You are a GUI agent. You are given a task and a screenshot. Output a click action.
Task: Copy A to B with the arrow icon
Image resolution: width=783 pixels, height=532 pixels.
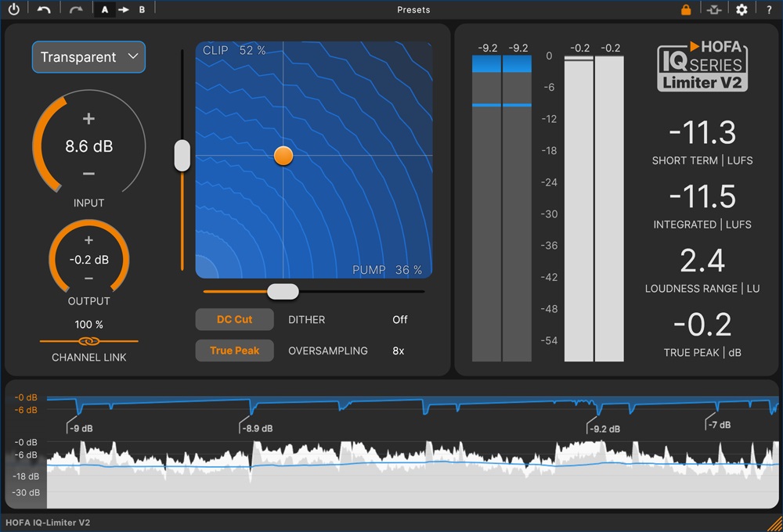(124, 9)
